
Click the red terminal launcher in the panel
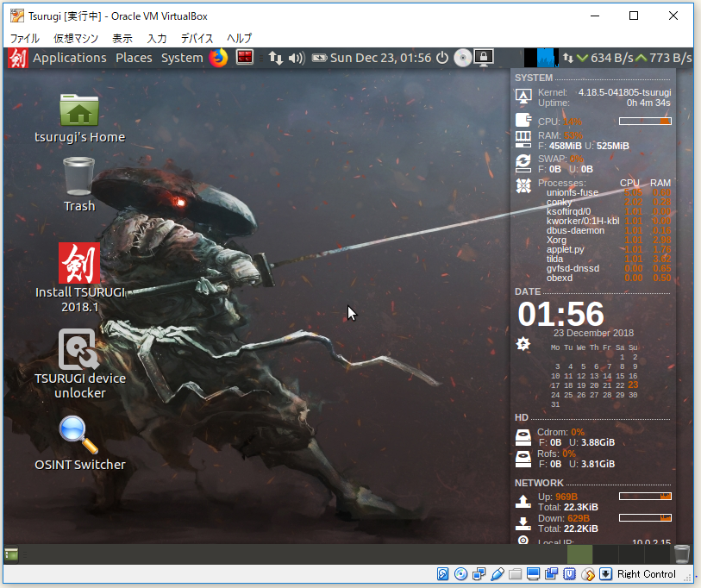[245, 57]
